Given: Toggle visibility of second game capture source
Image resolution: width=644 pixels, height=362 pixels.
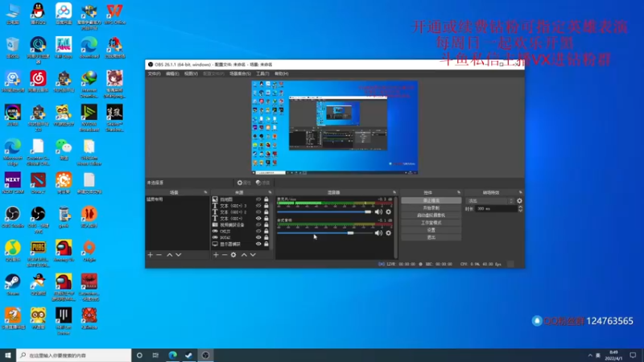Looking at the screenshot, I should point(258,237).
